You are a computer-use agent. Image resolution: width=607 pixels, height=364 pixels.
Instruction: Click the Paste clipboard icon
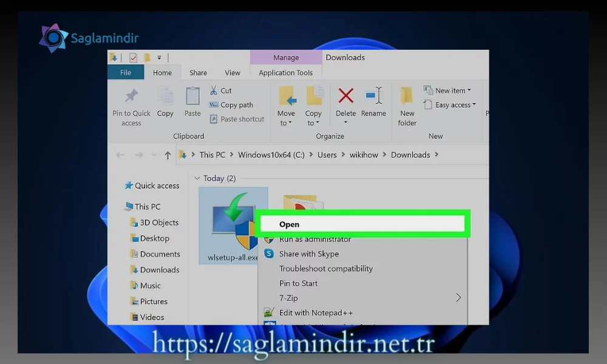point(192,96)
